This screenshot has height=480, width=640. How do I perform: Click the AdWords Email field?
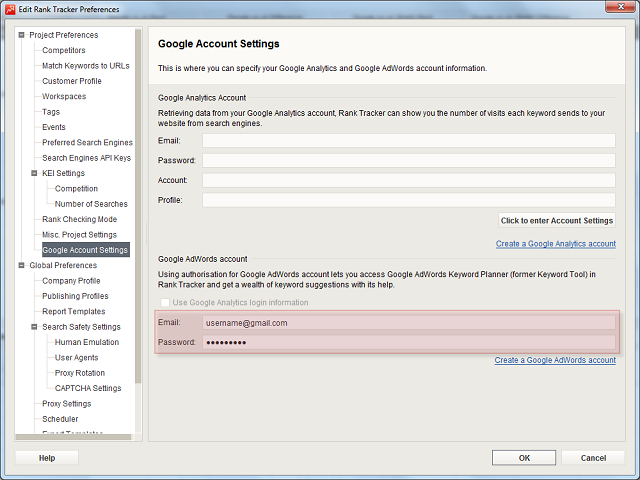(x=409, y=322)
